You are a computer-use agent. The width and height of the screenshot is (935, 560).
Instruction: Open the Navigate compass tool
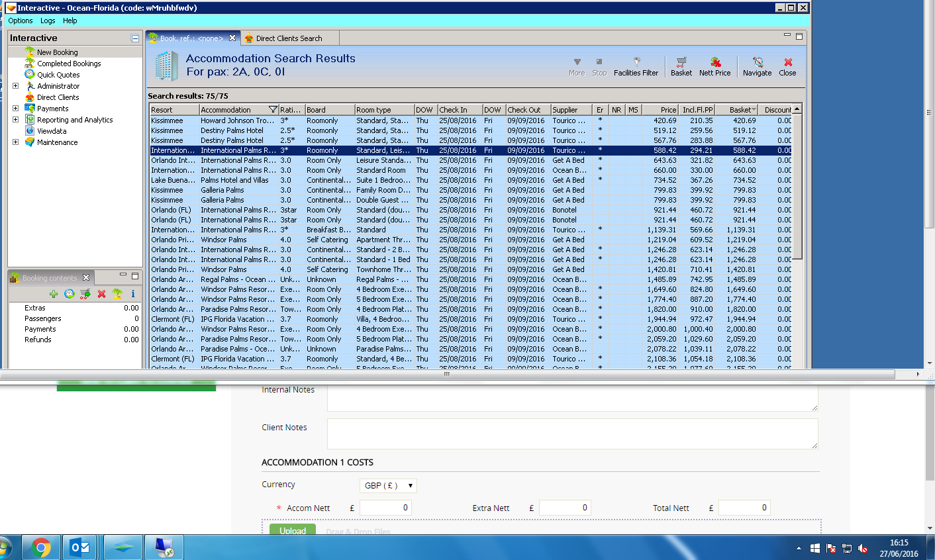coord(757,67)
